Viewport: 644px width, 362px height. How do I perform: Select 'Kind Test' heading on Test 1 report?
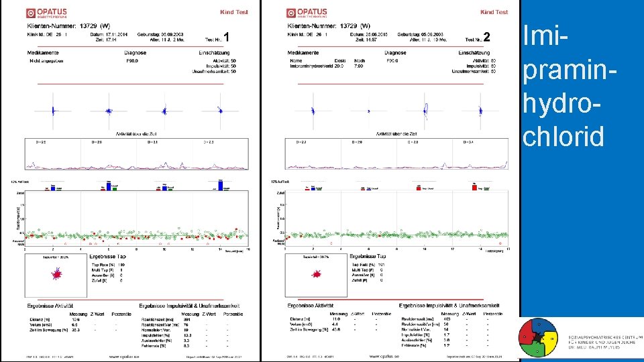click(234, 12)
